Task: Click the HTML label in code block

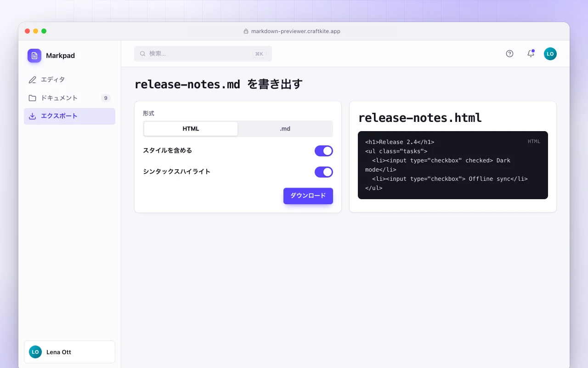Action: (534, 141)
